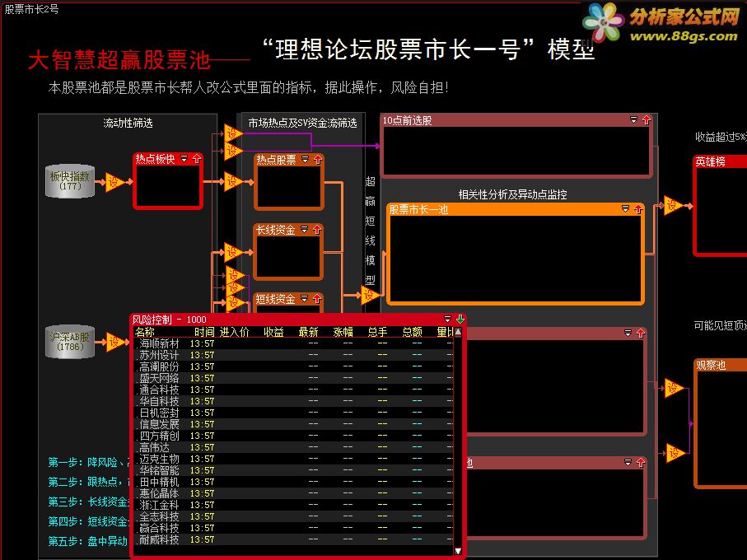The width and height of the screenshot is (747, 560).
Task: Select the 高澜股份 row
Action: click(294, 366)
